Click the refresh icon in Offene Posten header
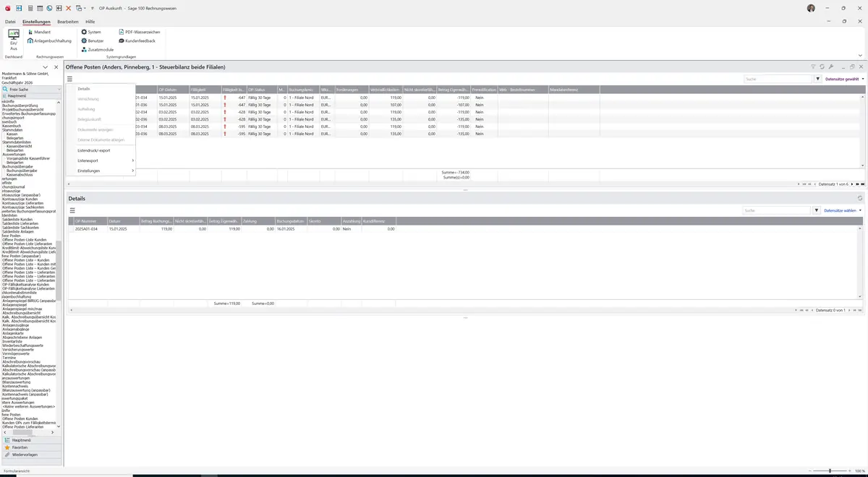Viewport: 868px width, 477px height. tap(822, 66)
